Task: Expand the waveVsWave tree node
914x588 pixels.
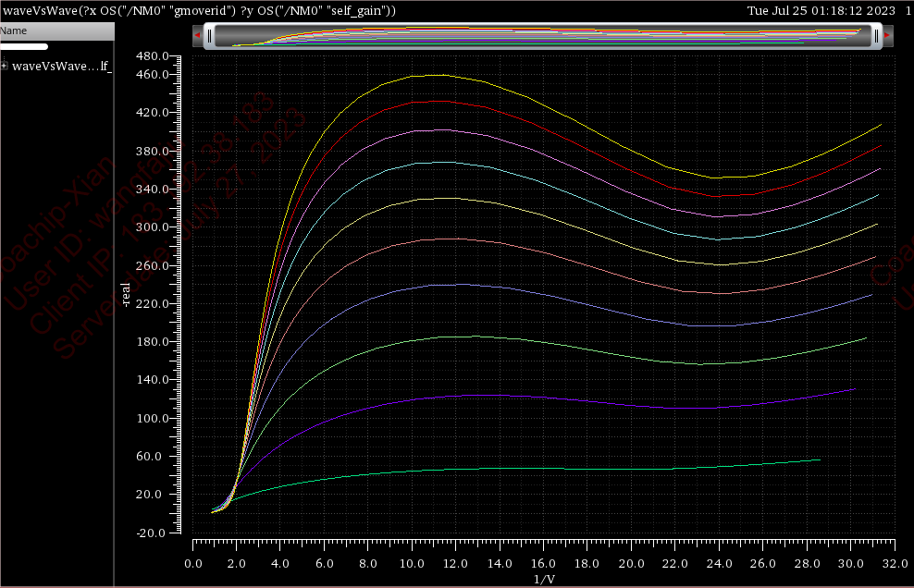Action: click(5, 66)
